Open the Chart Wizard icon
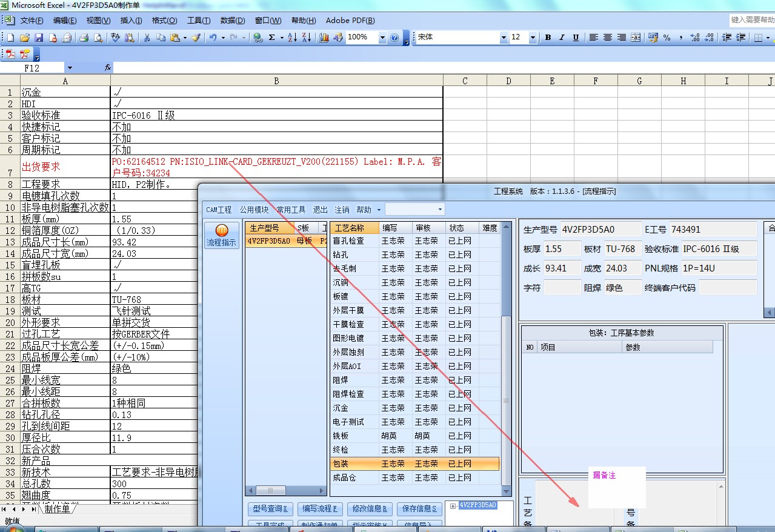Viewport: 775px width, 532px height. coord(324,38)
